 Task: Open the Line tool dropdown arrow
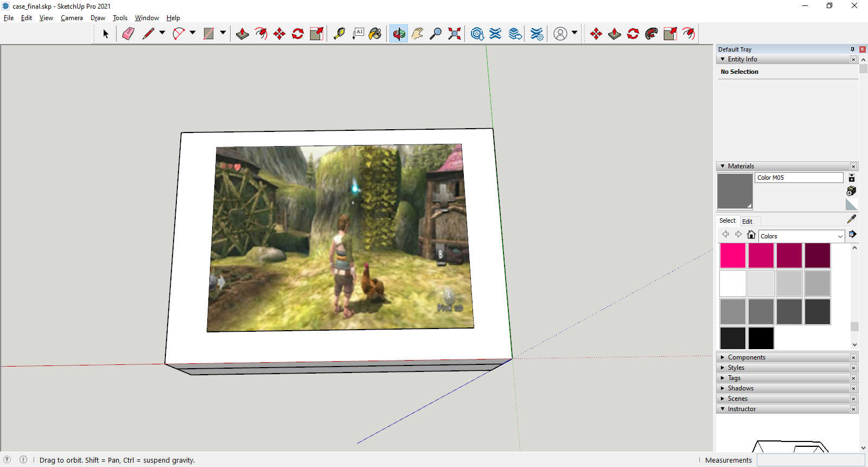[162, 33]
